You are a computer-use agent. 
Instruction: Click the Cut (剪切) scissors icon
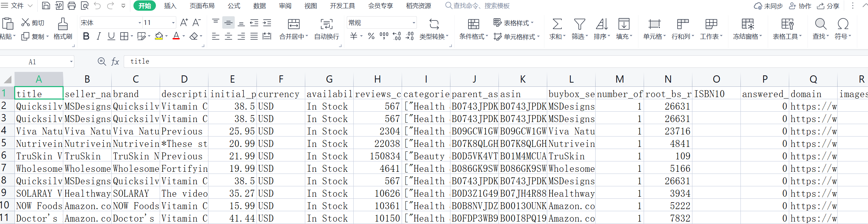tap(25, 22)
